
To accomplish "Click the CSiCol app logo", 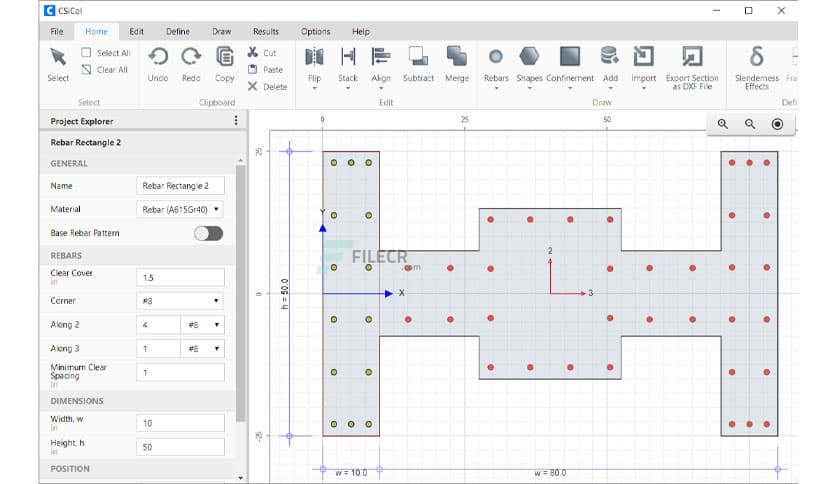I will tap(50, 10).
